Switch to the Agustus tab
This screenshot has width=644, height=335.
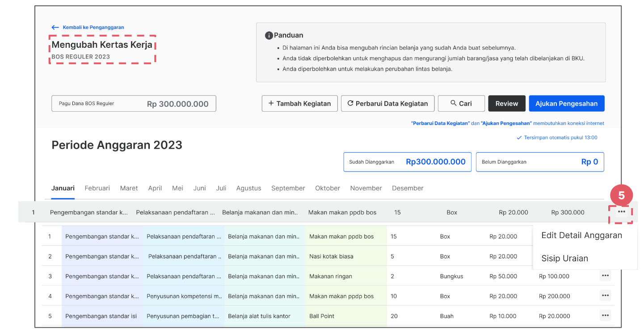248,188
